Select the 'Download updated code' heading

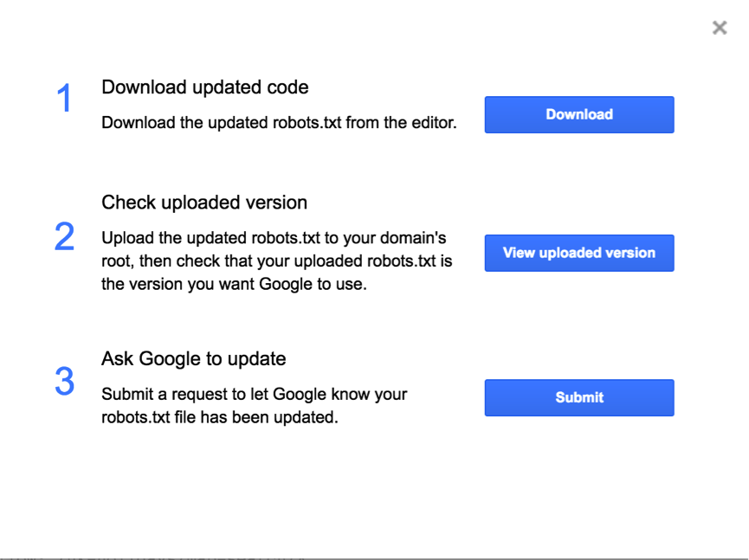pyautogui.click(x=205, y=87)
